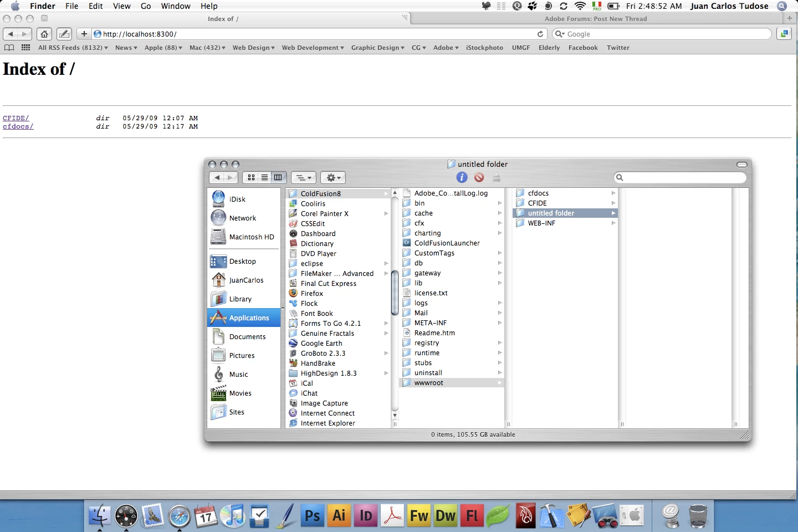The image size is (798, 532).
Task: Click the red delete icon in Finder toolbar
Action: pyautogui.click(x=479, y=177)
